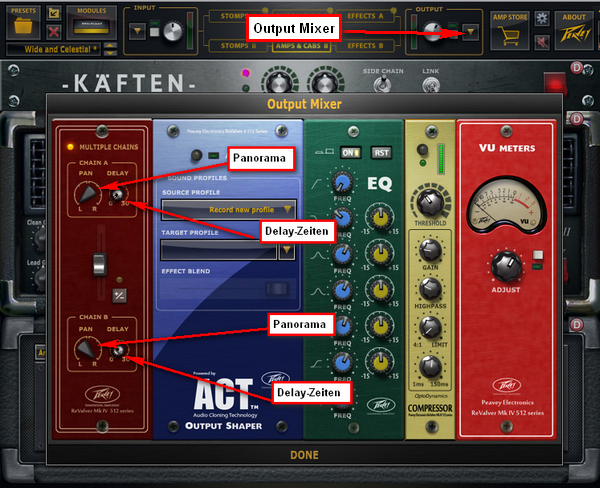600x488 pixels.
Task: Open the Presets folder
Action: 23,23
